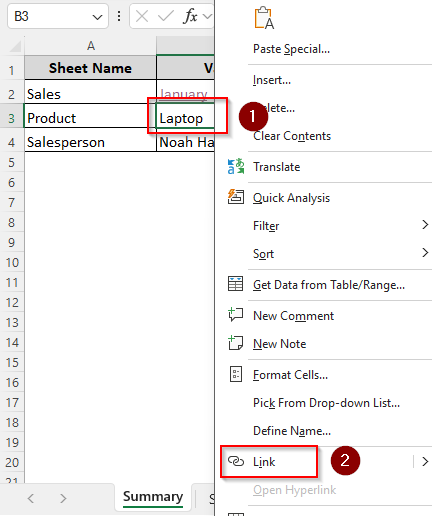This screenshot has height=516, width=432.
Task: Choose Format Cells menu entry
Action: point(290,375)
